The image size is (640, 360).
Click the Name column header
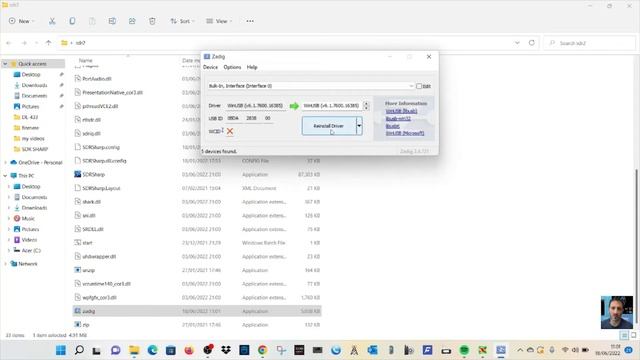tap(86, 60)
